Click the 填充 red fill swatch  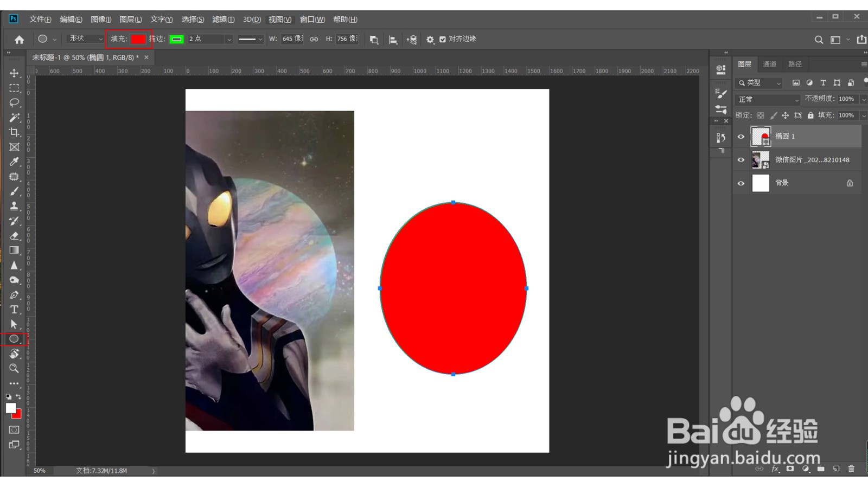(138, 39)
